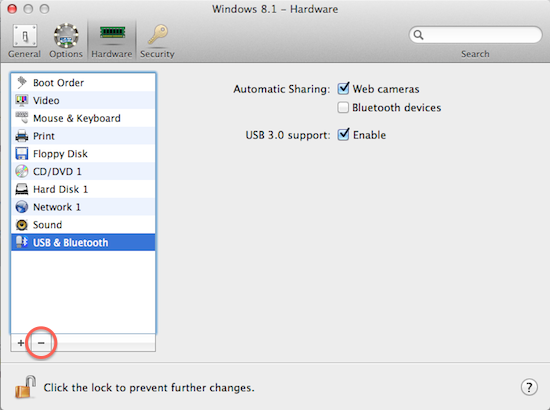The width and height of the screenshot is (550, 410).
Task: Select Hard Disk 1 entry
Action: click(83, 189)
